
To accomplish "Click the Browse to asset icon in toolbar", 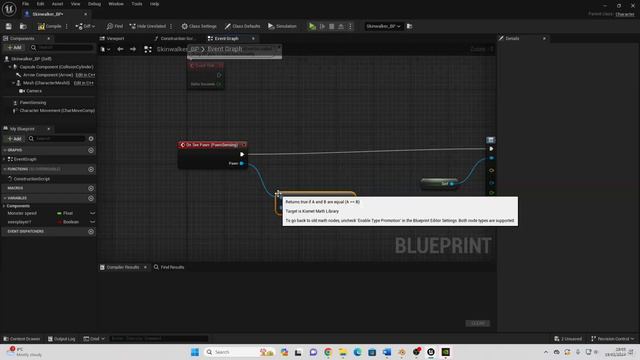I will click(23, 26).
